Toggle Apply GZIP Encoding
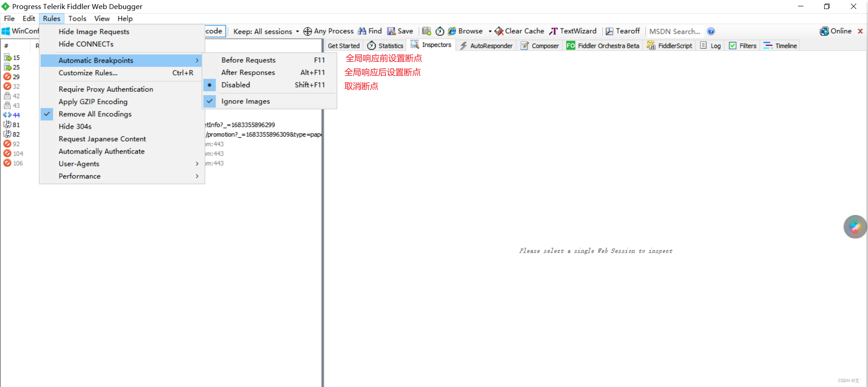This screenshot has height=387, width=868. (x=122, y=102)
